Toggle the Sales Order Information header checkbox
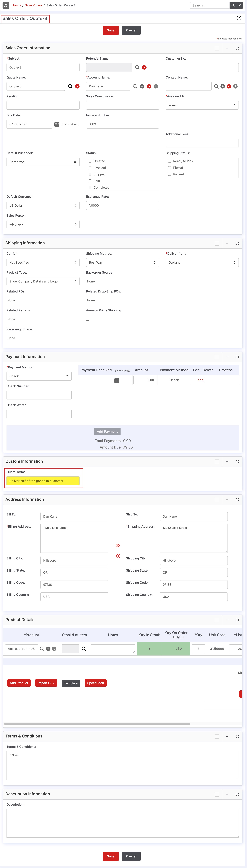Image resolution: width=247 pixels, height=868 pixels. click(x=217, y=48)
